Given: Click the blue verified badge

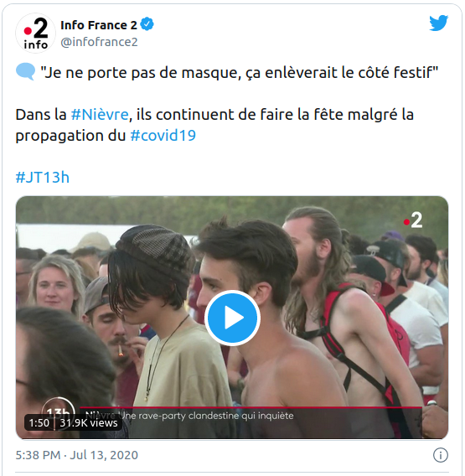Looking at the screenshot, I should pyautogui.click(x=147, y=24).
